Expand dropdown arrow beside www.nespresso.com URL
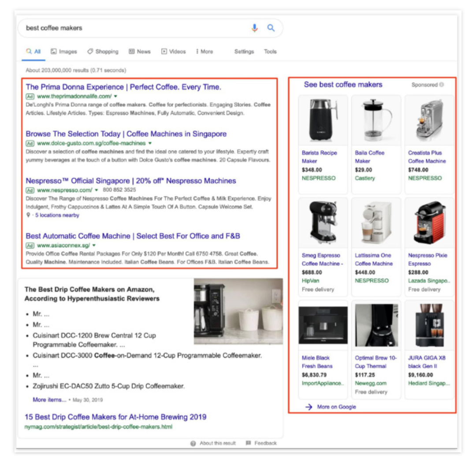 (96, 190)
